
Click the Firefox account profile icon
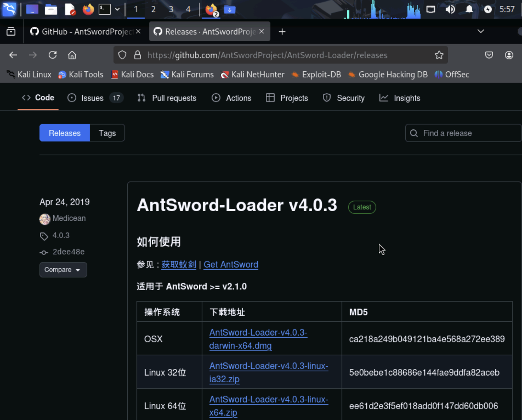[x=509, y=55]
